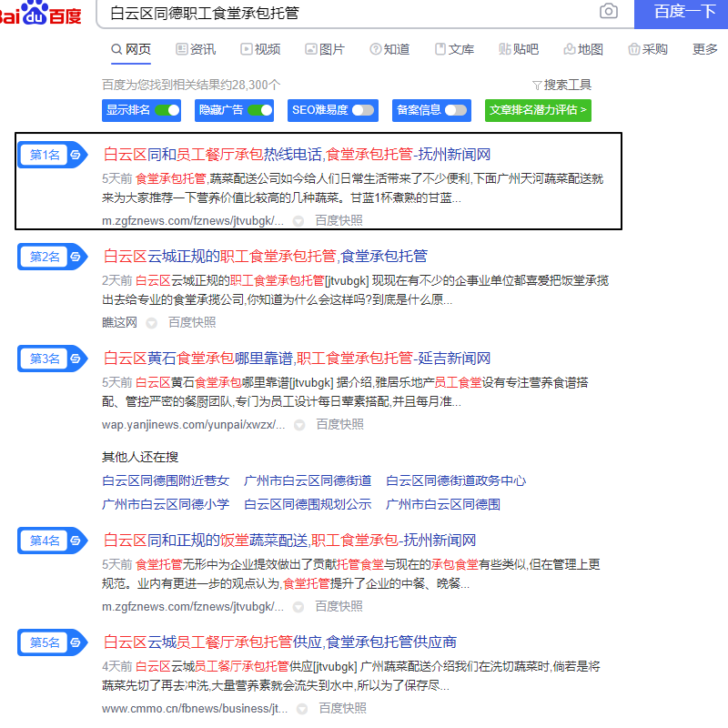
Task: Expand dropdown arrow beside 瞧这网
Action: pos(151,323)
